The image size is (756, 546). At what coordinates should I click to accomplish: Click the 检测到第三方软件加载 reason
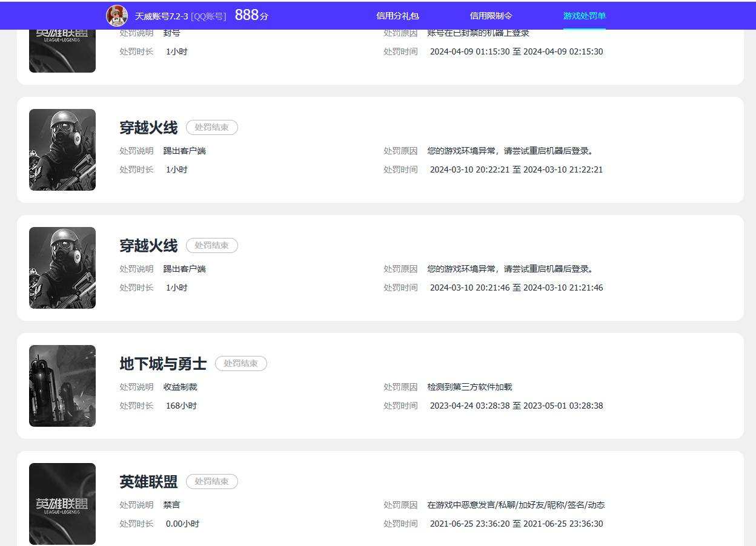470,387
